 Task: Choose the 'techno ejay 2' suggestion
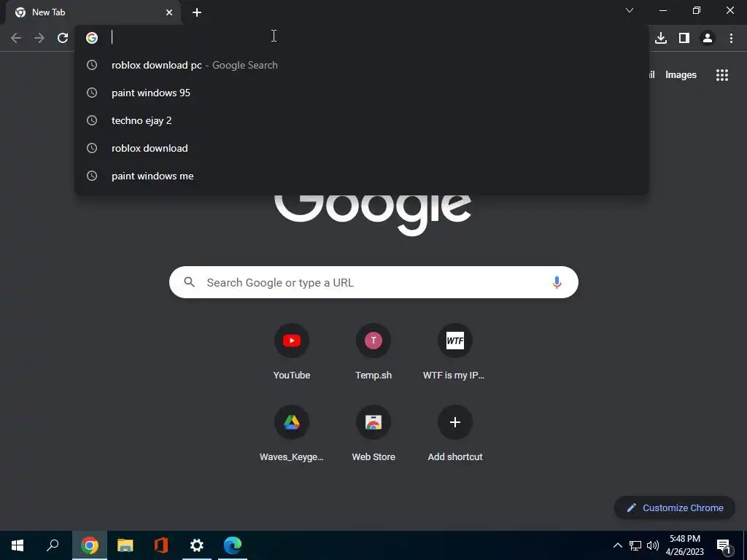click(362, 120)
